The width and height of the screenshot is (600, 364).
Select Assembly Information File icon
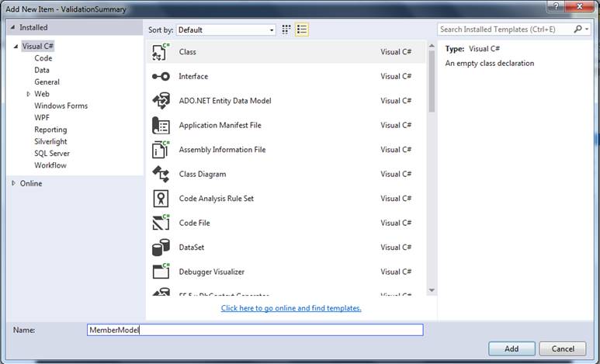click(x=161, y=150)
